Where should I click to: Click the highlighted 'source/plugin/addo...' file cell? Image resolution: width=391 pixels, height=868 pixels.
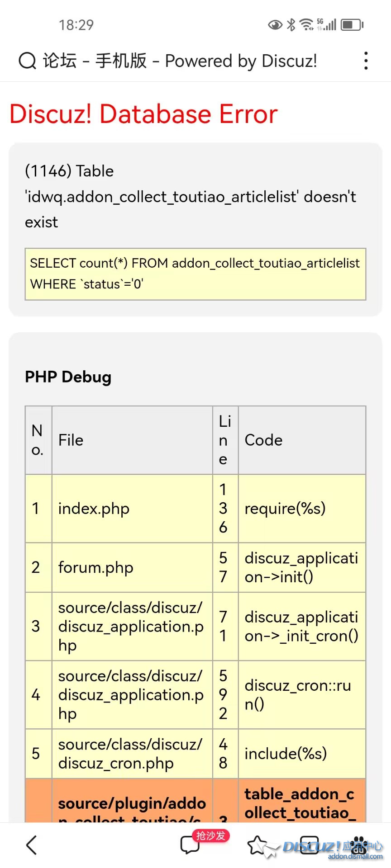coord(132,801)
